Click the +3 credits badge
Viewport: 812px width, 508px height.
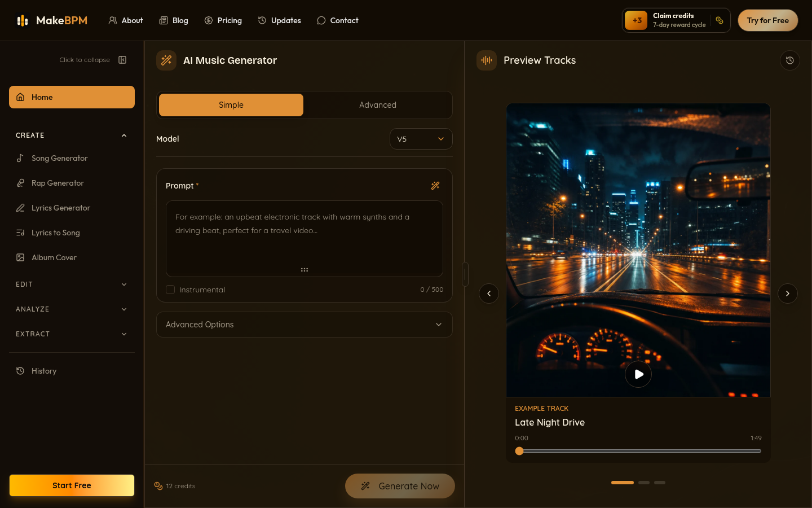point(637,20)
